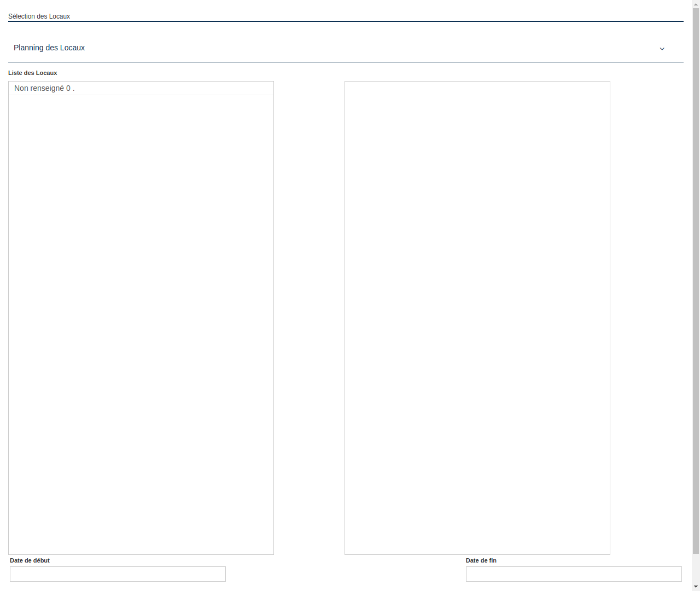Click the Date de début label
The width and height of the screenshot is (700, 591).
[29, 560]
